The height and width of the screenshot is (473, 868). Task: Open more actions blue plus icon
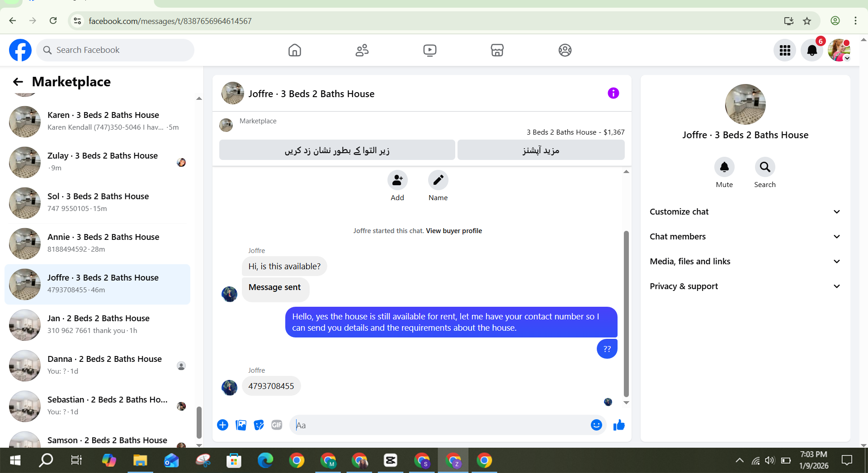[222, 425]
